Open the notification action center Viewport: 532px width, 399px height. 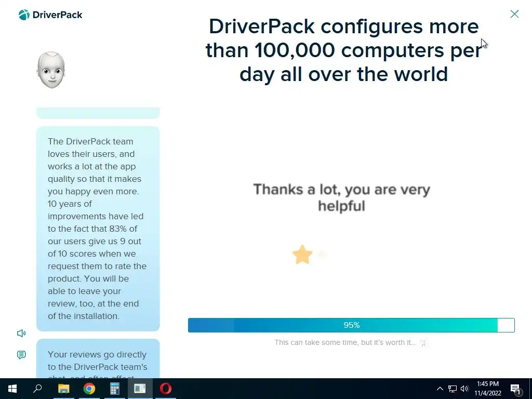click(516, 389)
